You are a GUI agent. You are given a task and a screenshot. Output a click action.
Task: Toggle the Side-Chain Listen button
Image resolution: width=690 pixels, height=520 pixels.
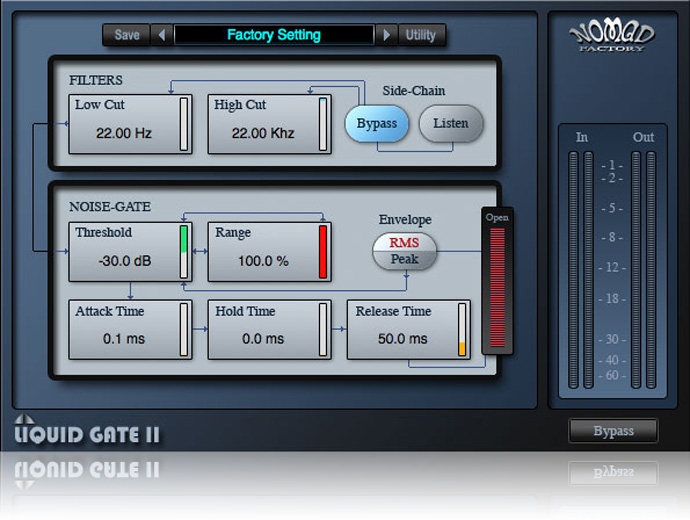[450, 124]
